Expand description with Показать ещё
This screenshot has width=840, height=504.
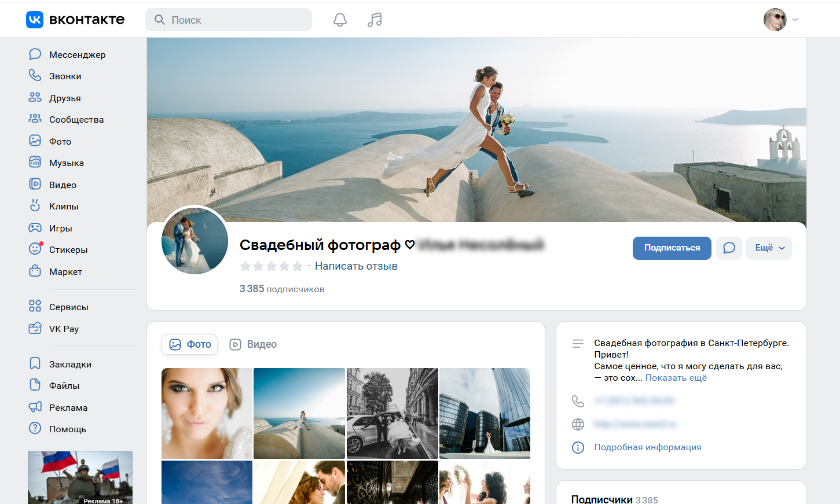coord(676,378)
